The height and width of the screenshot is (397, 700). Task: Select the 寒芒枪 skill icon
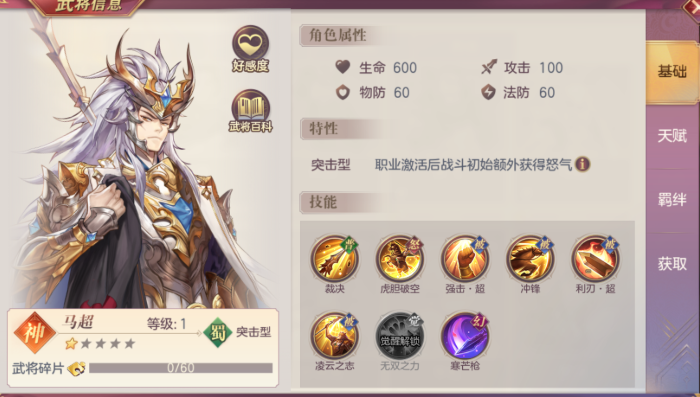[465, 335]
